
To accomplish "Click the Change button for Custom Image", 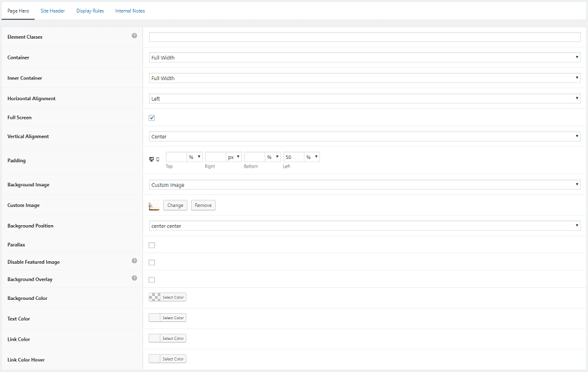I will click(x=175, y=206).
